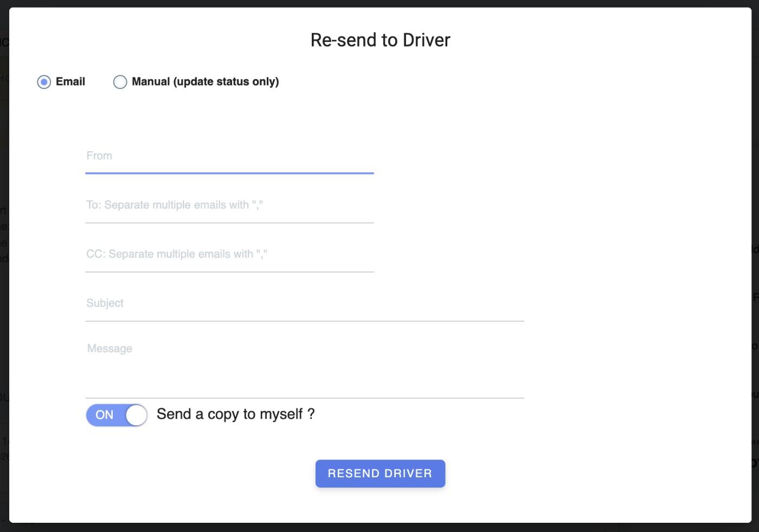Click the ON text inside the switch
759x532 pixels.
(105, 415)
